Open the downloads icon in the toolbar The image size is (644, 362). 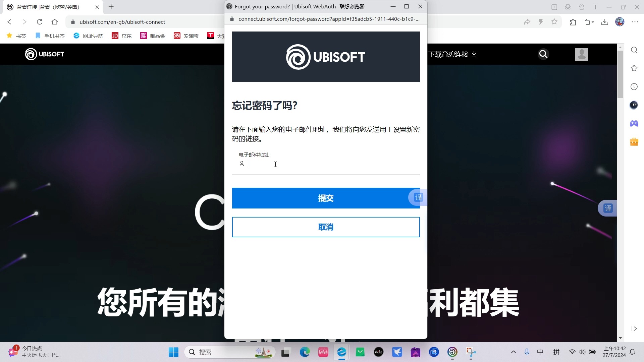coord(605,22)
